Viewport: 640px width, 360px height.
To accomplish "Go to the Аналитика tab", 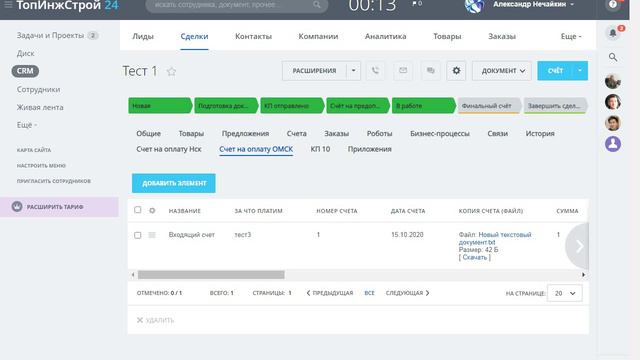I will pyautogui.click(x=385, y=36).
